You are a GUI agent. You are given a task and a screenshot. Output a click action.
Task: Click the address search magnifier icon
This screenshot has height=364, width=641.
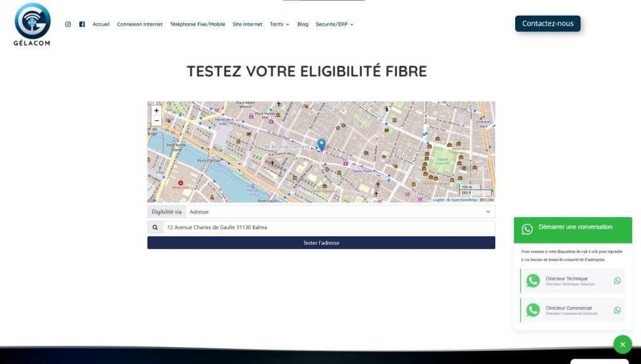coord(155,227)
